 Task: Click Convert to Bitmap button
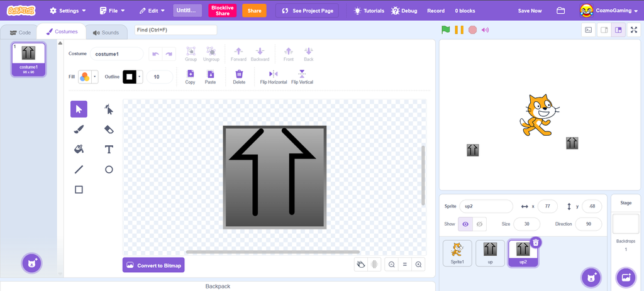(153, 265)
